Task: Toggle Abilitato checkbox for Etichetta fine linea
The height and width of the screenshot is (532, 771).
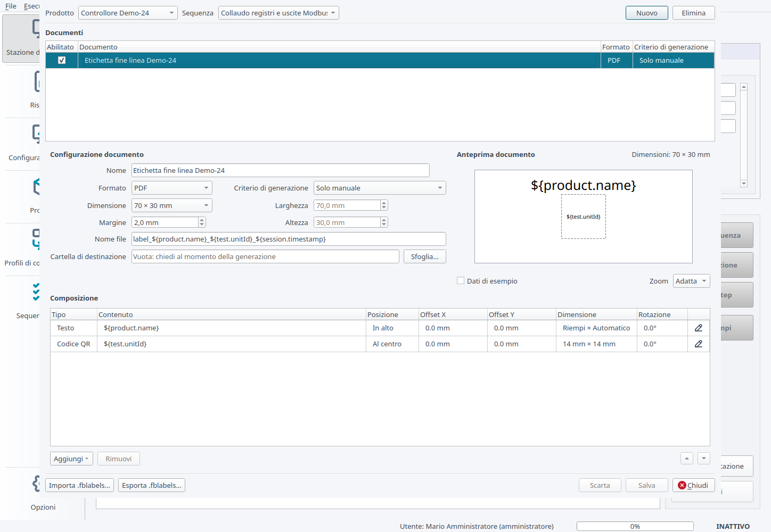Action: coord(62,60)
